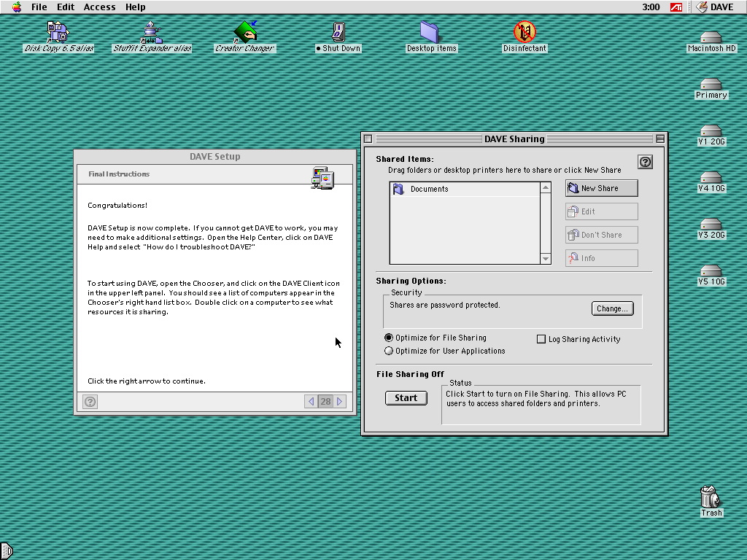Screen dimensions: 747x560
Task: Start file sharing
Action: pos(406,398)
